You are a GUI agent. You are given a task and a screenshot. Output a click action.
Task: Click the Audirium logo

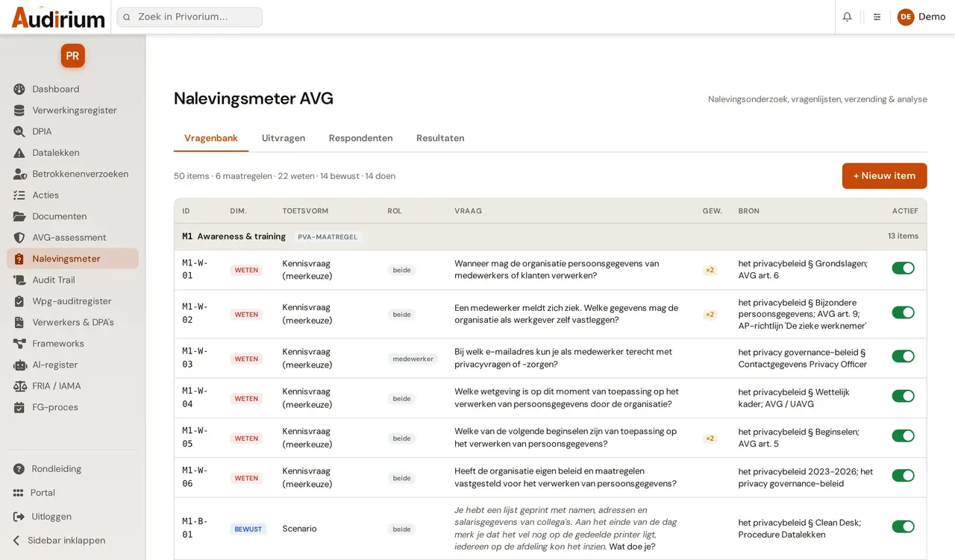(58, 17)
